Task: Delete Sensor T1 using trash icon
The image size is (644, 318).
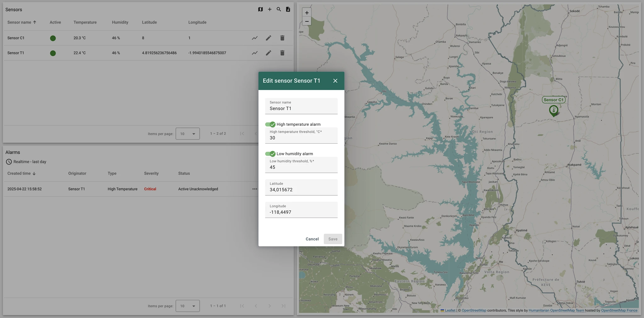Action: pyautogui.click(x=282, y=53)
